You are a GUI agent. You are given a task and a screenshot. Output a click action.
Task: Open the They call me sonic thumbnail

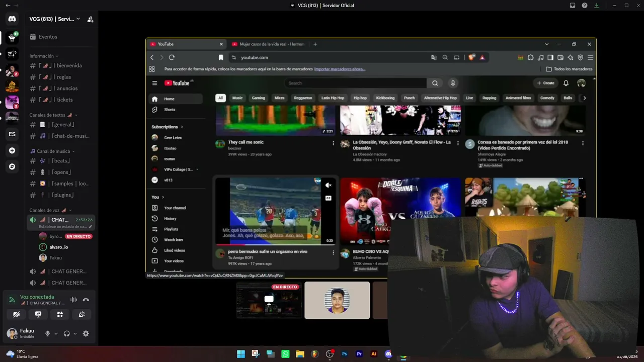276,121
